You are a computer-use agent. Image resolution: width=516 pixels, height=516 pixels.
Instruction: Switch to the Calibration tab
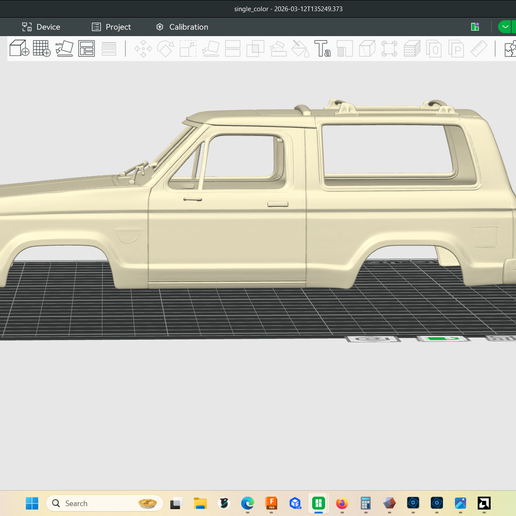(x=182, y=27)
